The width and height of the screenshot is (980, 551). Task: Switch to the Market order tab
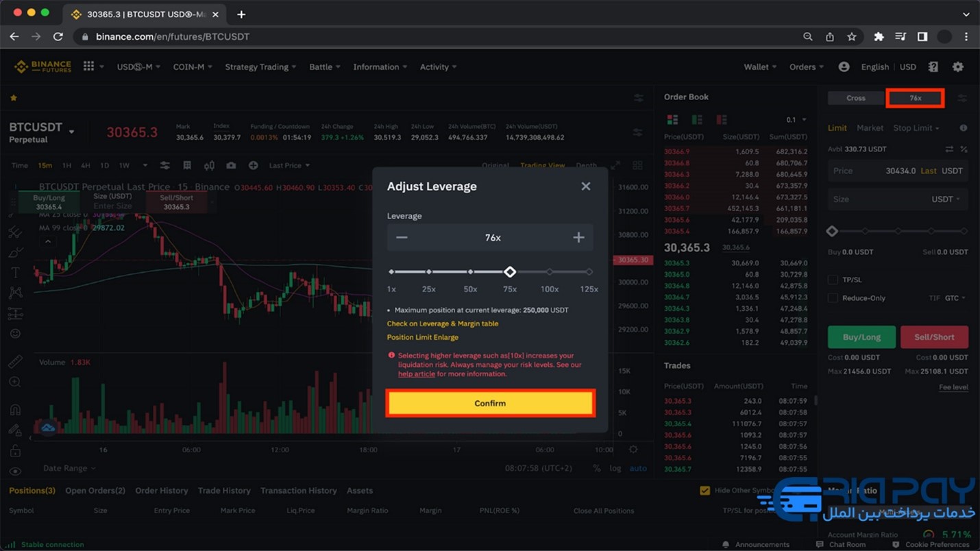[x=870, y=128]
